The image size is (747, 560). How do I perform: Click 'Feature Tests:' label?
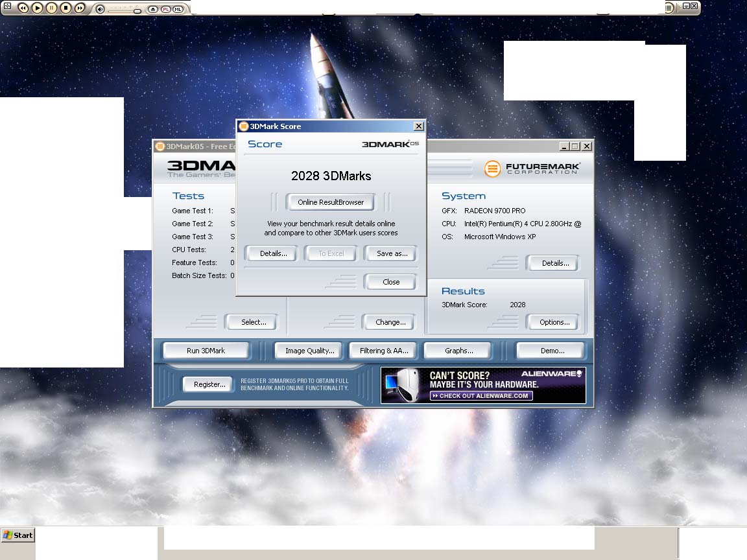tap(195, 262)
